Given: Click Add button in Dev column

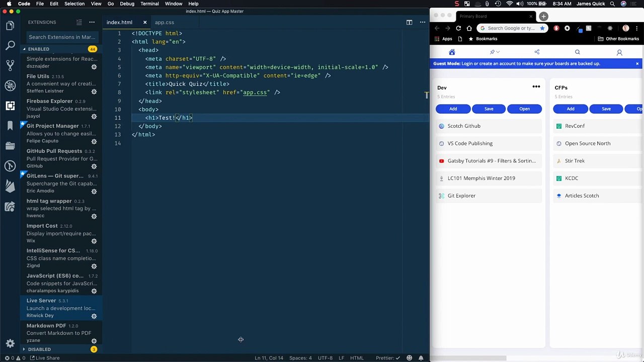Looking at the screenshot, I should pos(453,109).
